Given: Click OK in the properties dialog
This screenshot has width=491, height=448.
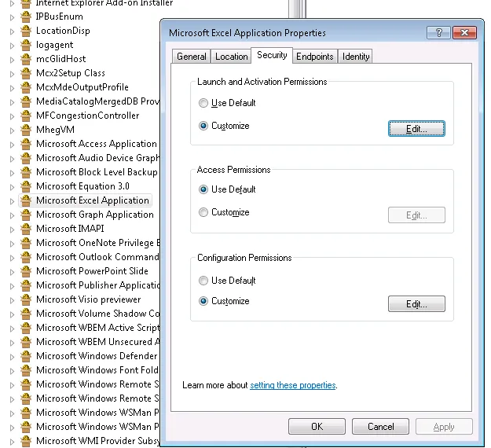Looking at the screenshot, I should (x=317, y=427).
